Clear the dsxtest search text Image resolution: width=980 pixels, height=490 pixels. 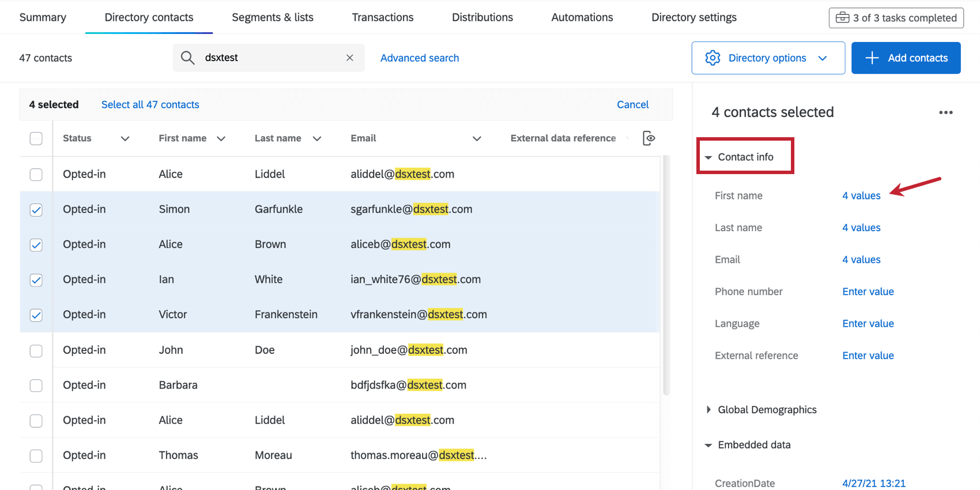point(350,58)
